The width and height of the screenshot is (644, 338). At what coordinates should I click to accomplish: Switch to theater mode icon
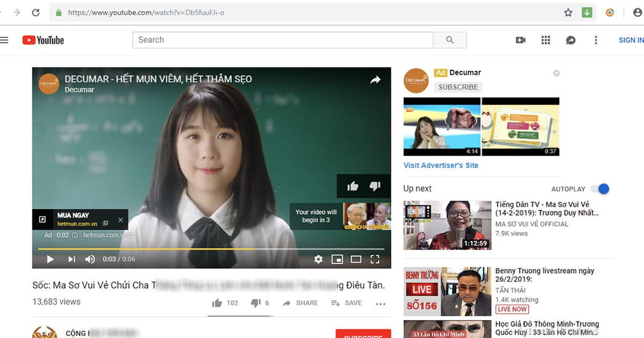[356, 259]
